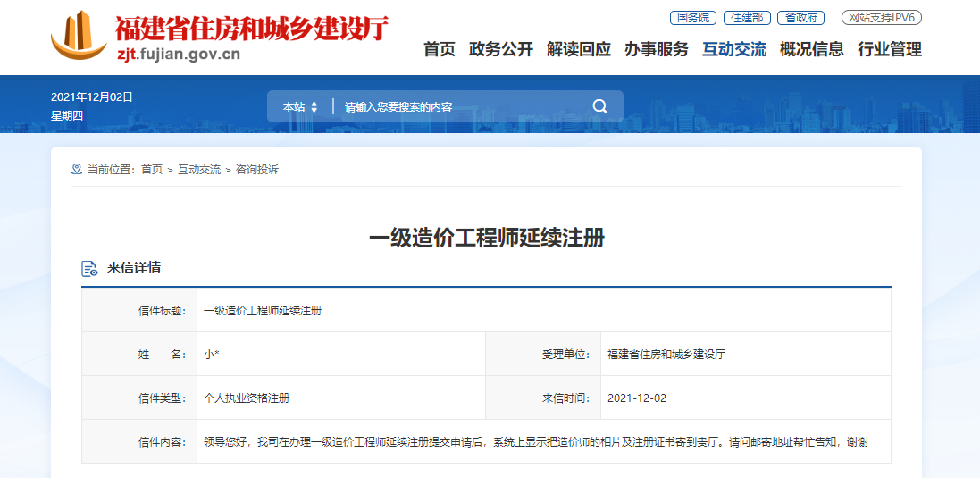980x478 pixels.
Task: Click the 住建部 link button
Action: [x=746, y=18]
